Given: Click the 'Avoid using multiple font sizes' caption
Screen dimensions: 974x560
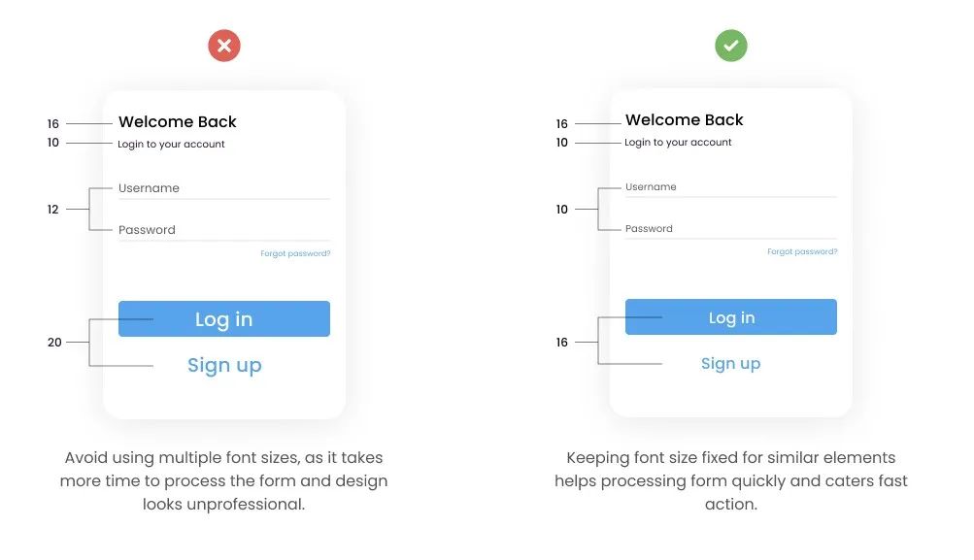Looking at the screenshot, I should coord(224,480).
